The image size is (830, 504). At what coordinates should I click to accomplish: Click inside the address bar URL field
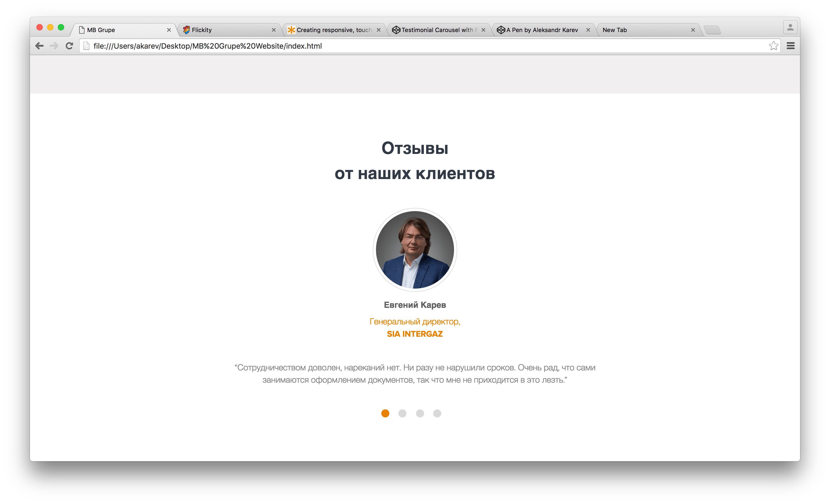(236, 46)
